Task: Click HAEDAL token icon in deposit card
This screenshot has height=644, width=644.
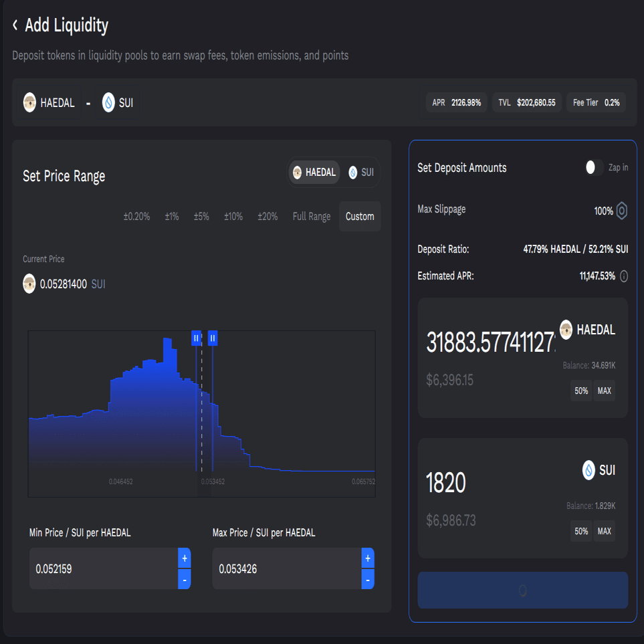Action: click(566, 330)
